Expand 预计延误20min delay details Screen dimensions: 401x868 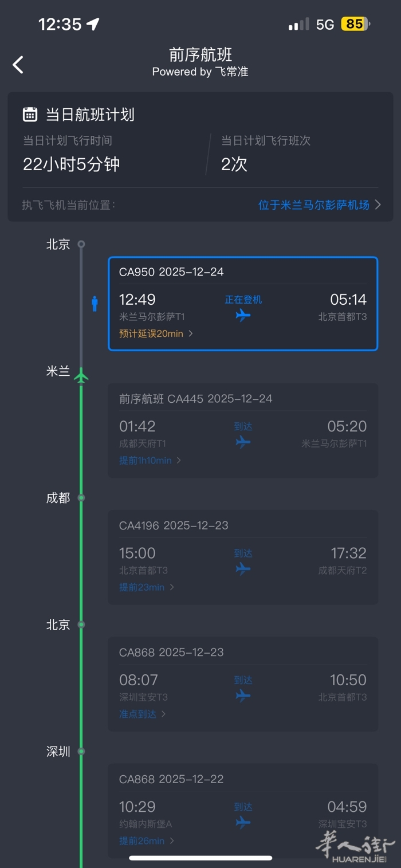pos(156,333)
